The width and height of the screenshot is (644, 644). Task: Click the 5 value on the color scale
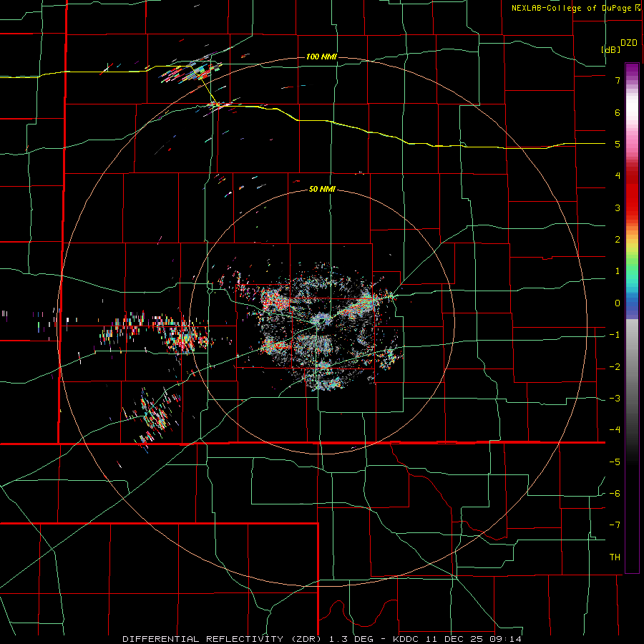(x=618, y=144)
